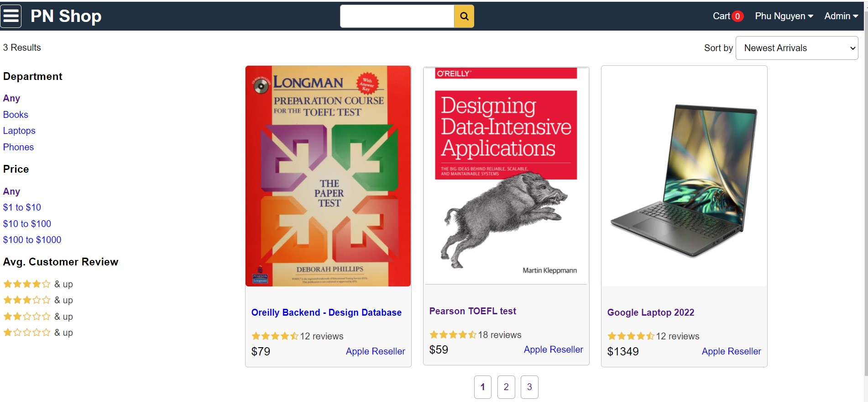Open the Pearson TOEFL test product link
The width and height of the screenshot is (868, 402).
coord(472,311)
